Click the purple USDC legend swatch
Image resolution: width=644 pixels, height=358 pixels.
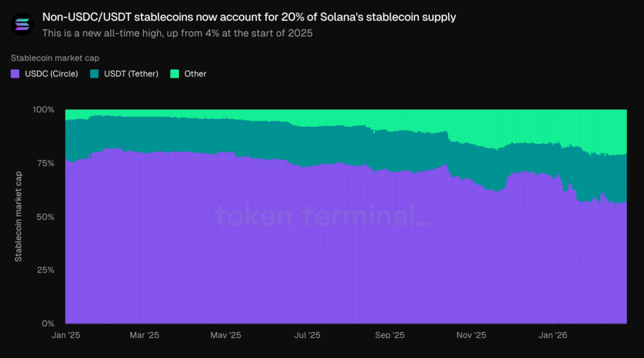pos(14,74)
